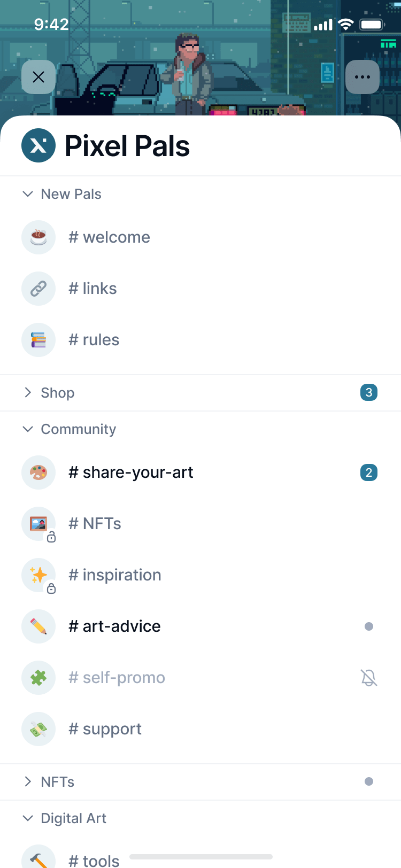This screenshot has width=401, height=868.
Task: Select the books icon beside rules
Action: tap(38, 339)
